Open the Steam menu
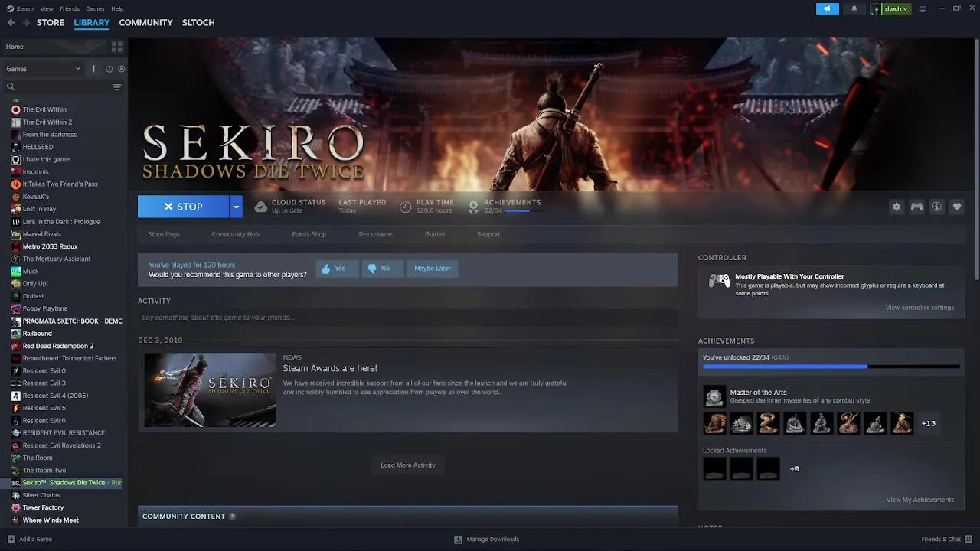This screenshot has height=551, width=980. (x=25, y=8)
